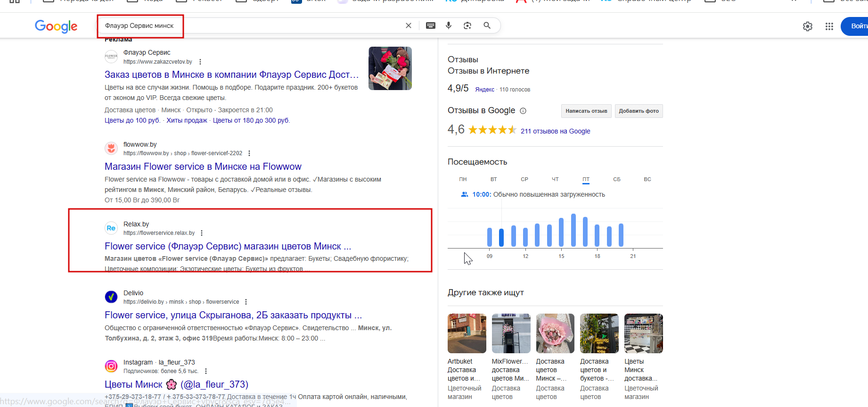
Task: Click the flowwow.by favicon
Action: tap(111, 148)
